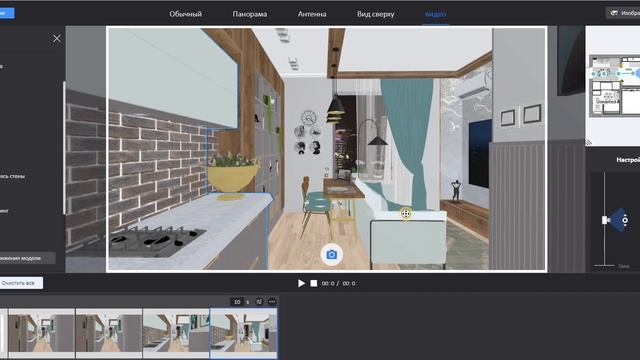Open the Панорама tab
640x360 pixels.
tap(250, 14)
